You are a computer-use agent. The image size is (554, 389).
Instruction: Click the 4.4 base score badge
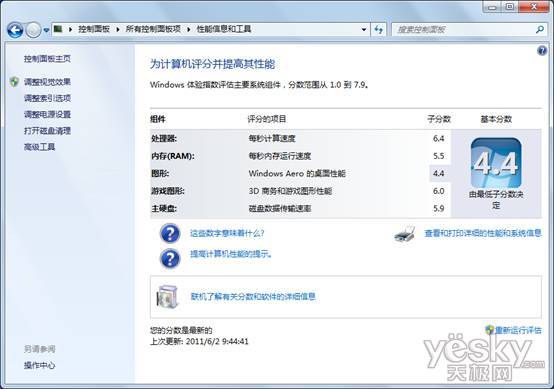[496, 163]
